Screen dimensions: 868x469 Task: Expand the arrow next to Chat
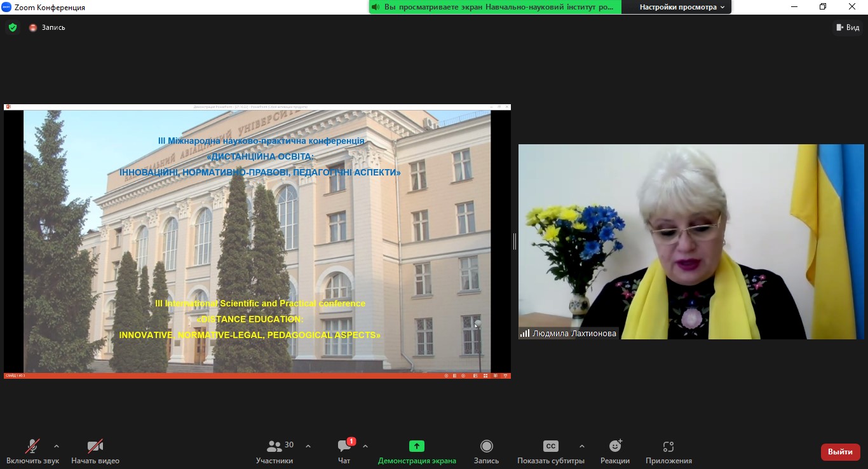(365, 446)
